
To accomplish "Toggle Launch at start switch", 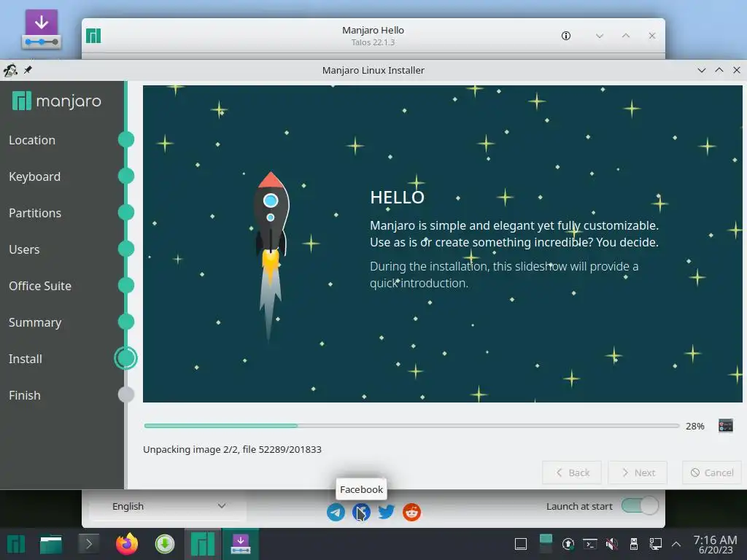I will pos(640,506).
